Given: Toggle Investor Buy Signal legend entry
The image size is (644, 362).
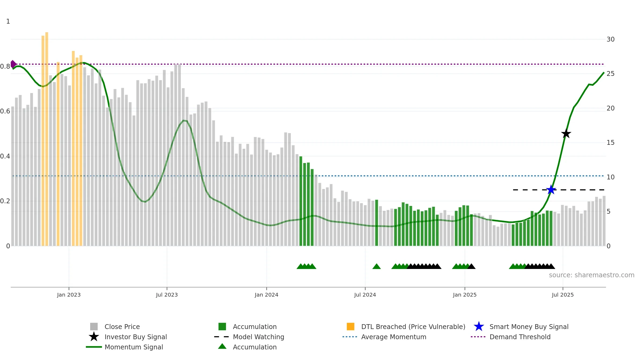Looking at the screenshot, I should tap(128, 337).
